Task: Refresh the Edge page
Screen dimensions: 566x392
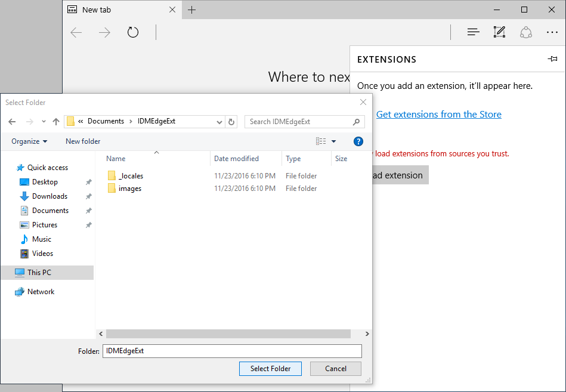Action: [x=132, y=32]
